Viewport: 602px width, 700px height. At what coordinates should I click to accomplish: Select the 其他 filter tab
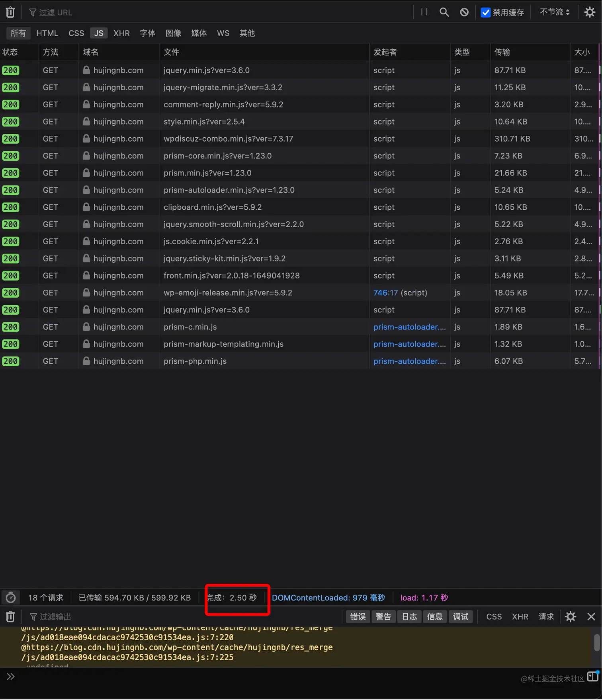click(247, 33)
